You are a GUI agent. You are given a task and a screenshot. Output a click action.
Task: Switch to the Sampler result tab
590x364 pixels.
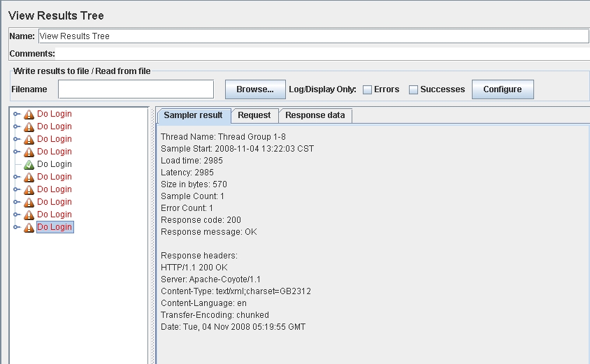194,115
